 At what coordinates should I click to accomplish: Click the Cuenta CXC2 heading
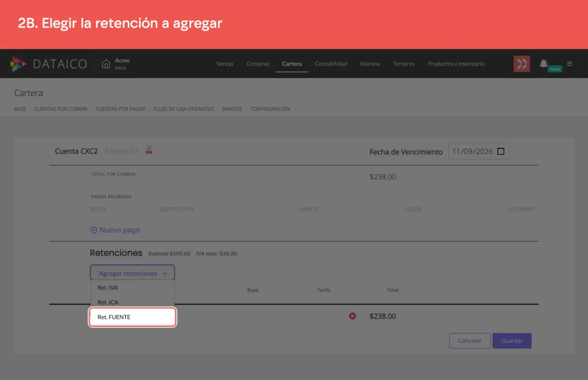pos(76,151)
